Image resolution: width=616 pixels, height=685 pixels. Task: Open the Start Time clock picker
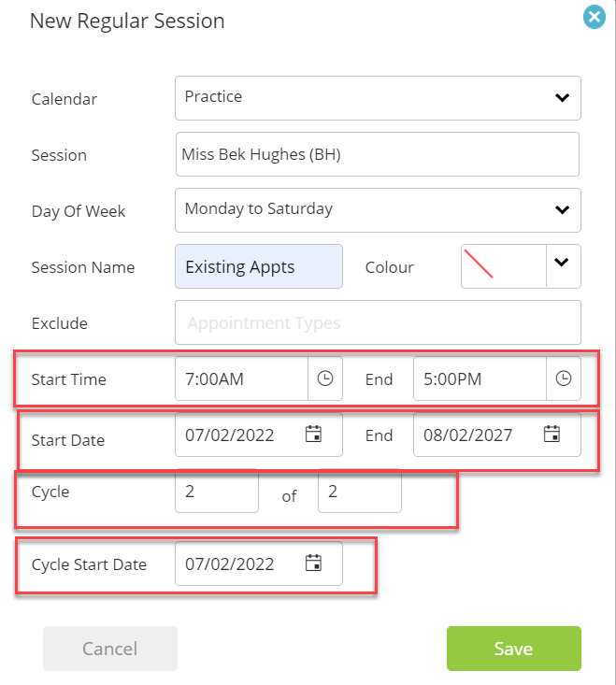click(325, 378)
